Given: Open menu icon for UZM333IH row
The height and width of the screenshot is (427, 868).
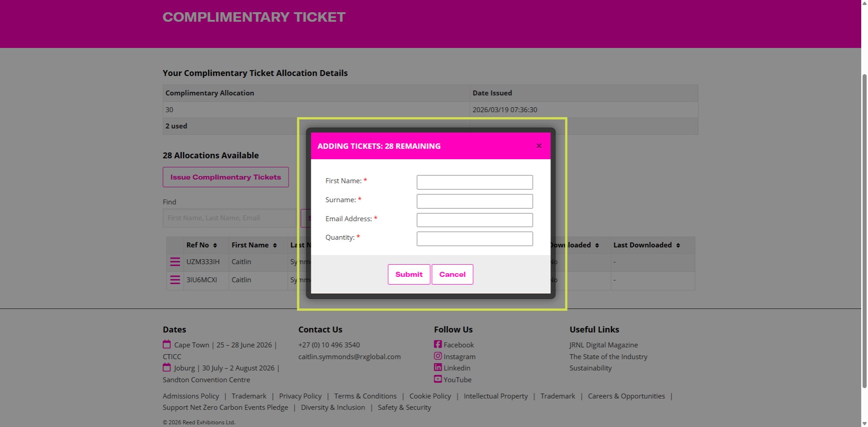Looking at the screenshot, I should 175,262.
